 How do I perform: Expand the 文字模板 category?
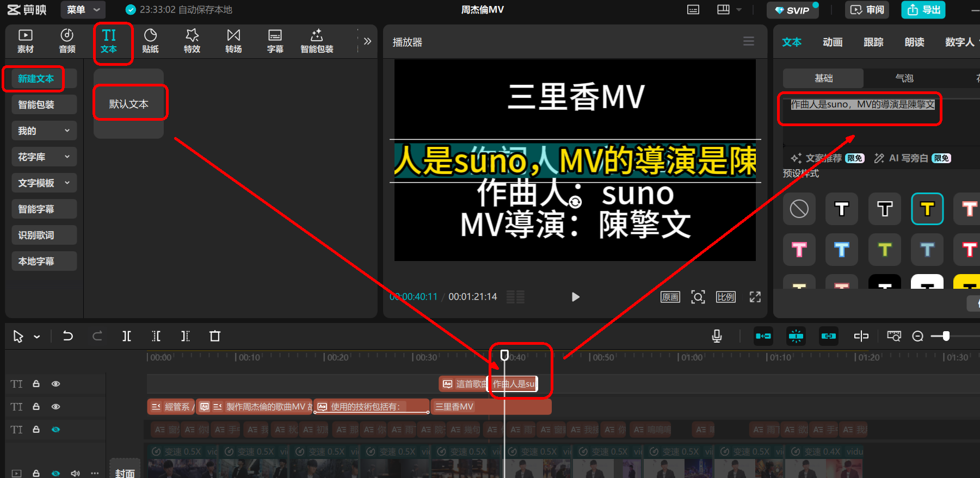(44, 183)
